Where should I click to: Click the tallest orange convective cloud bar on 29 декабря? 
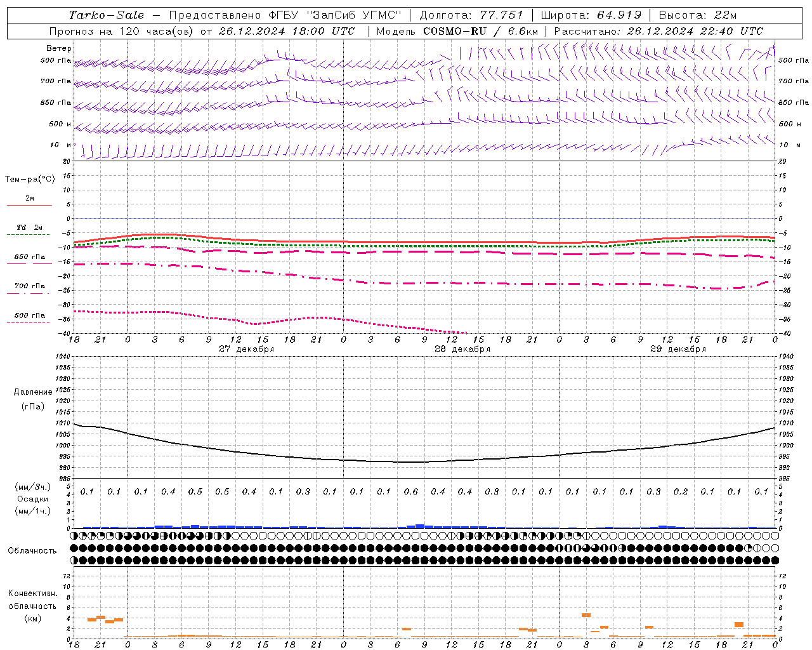(586, 615)
